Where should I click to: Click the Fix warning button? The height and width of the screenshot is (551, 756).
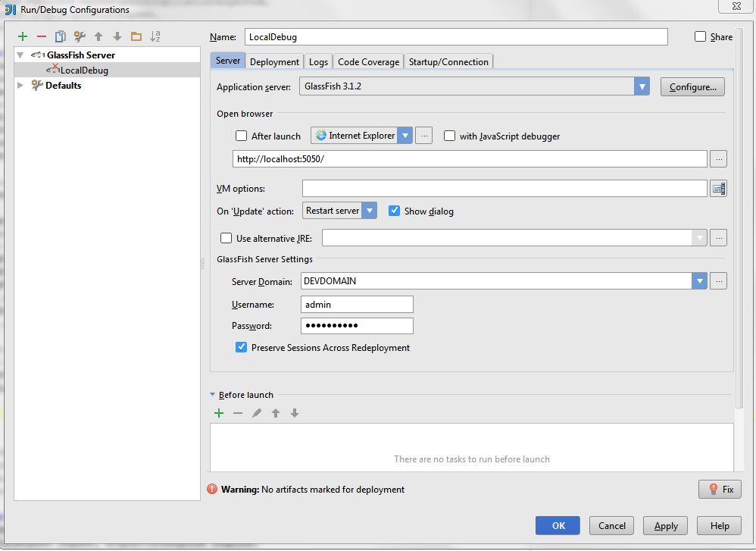(720, 490)
